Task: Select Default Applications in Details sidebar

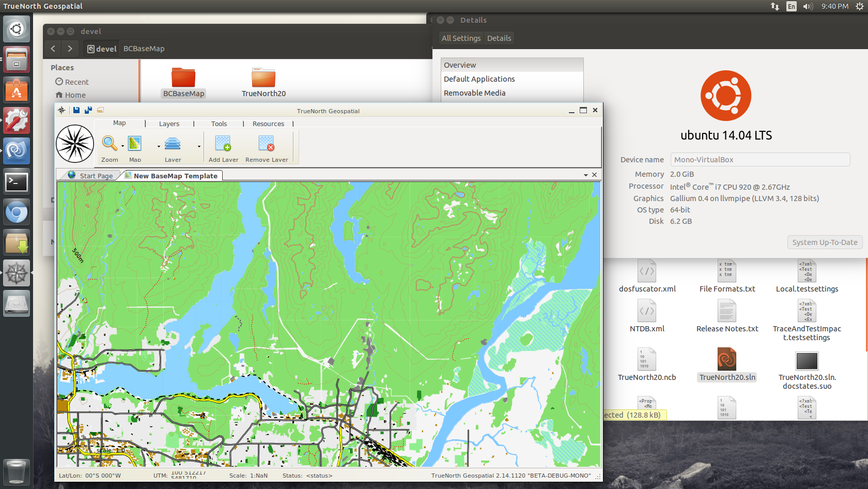Action: pyautogui.click(x=512, y=79)
